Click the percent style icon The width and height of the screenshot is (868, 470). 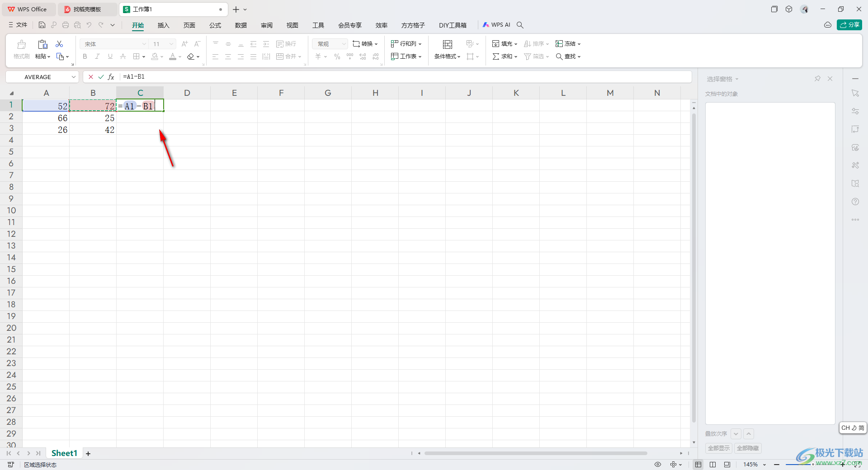pos(337,56)
